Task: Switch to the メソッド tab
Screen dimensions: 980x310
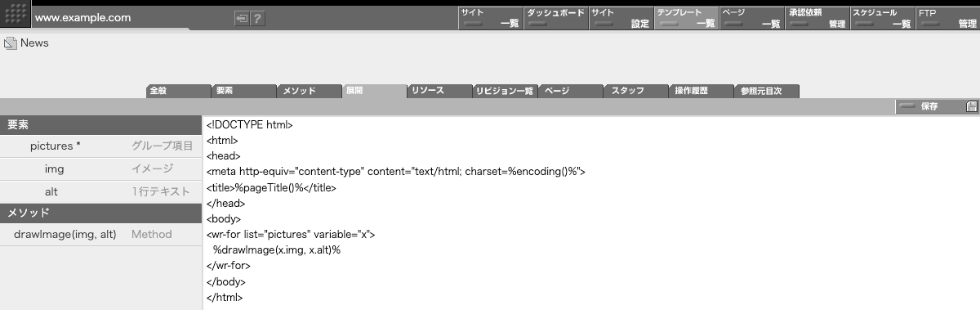Action: tap(309, 91)
